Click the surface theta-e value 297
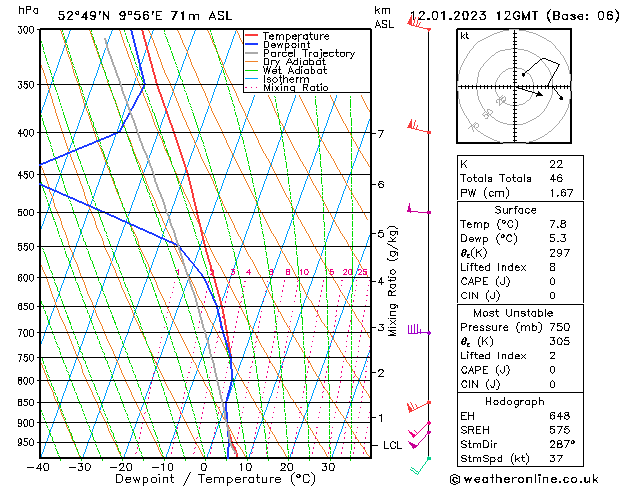629x486 pixels. [560, 253]
